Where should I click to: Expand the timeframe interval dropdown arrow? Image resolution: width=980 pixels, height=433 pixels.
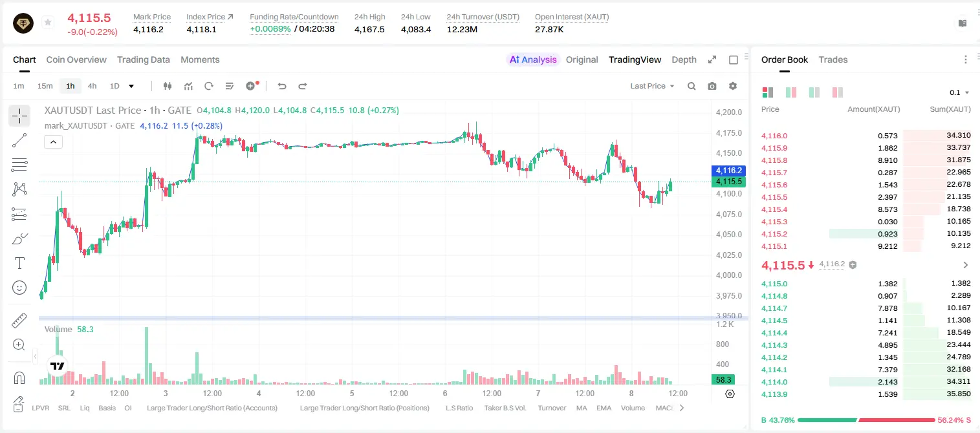131,86
